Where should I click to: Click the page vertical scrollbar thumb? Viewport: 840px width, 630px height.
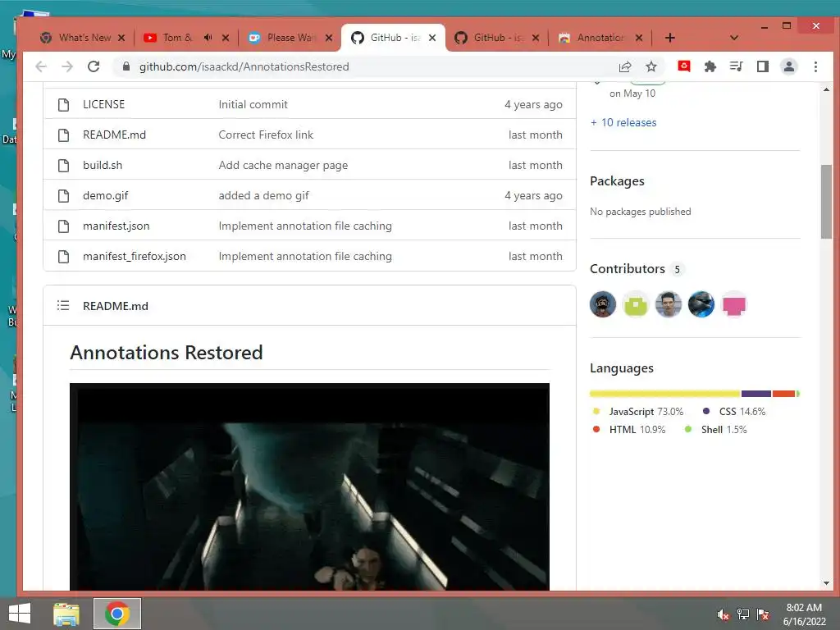click(826, 202)
